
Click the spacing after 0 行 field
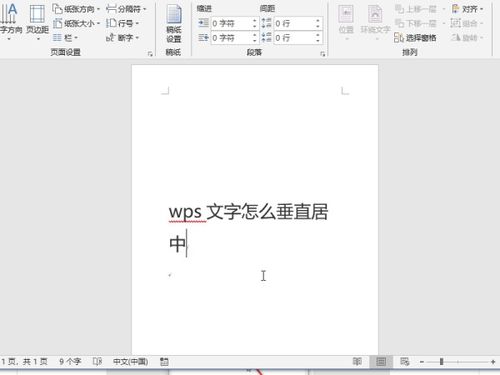294,38
